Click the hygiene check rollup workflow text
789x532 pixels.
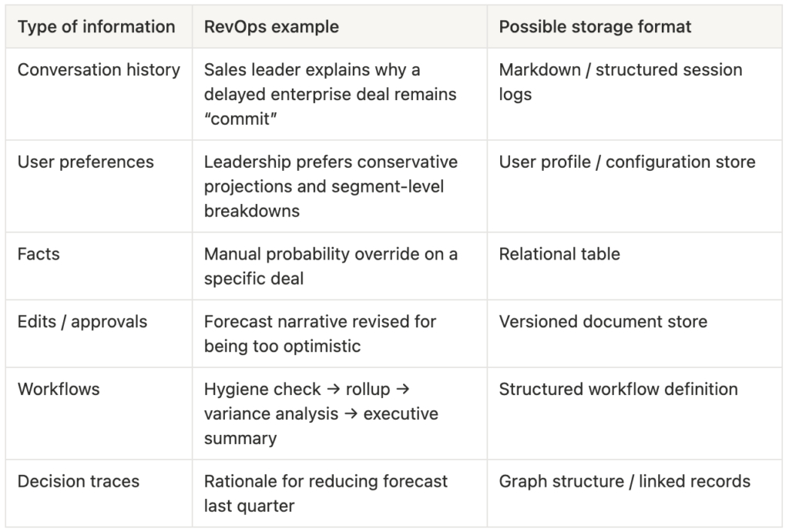coord(321,413)
